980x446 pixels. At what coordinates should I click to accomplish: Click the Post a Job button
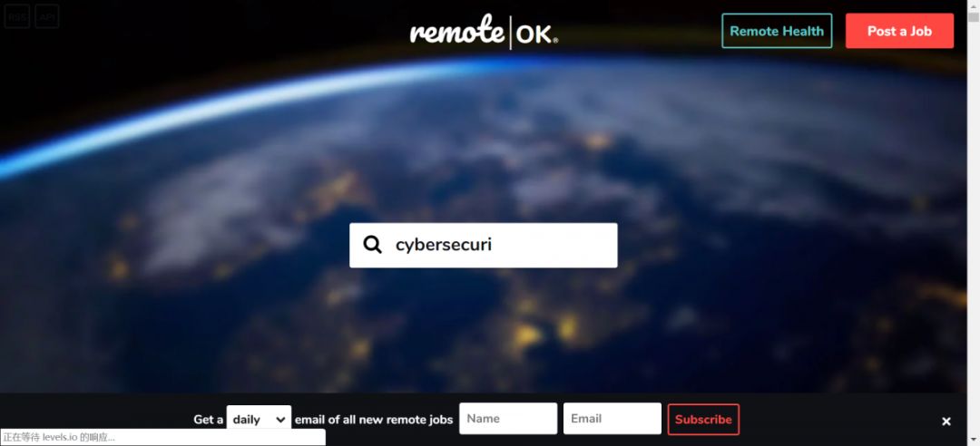(899, 31)
